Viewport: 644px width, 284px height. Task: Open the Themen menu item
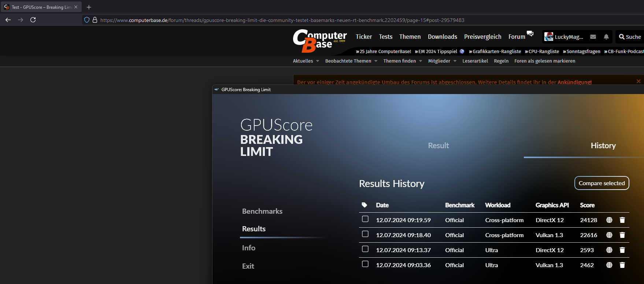[x=410, y=37]
